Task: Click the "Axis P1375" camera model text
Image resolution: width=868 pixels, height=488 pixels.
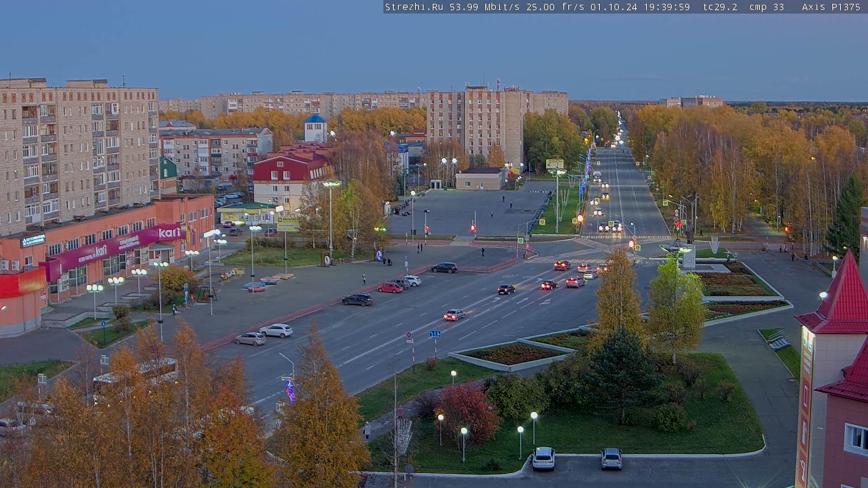Action: pos(831,7)
